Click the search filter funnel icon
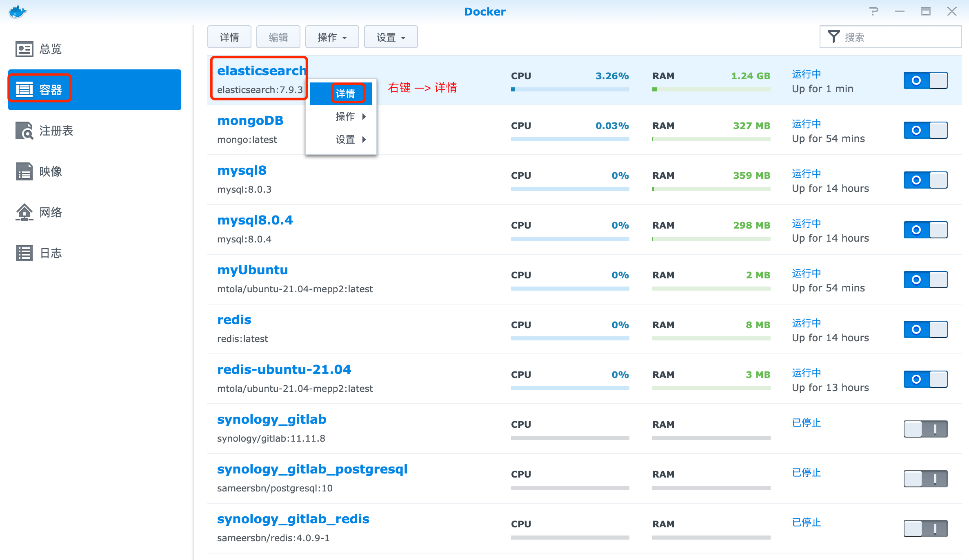Image resolution: width=969 pixels, height=560 pixels. [x=833, y=37]
